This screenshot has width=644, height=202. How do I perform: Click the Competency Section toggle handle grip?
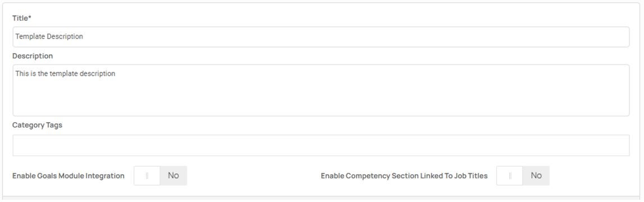pyautogui.click(x=510, y=176)
